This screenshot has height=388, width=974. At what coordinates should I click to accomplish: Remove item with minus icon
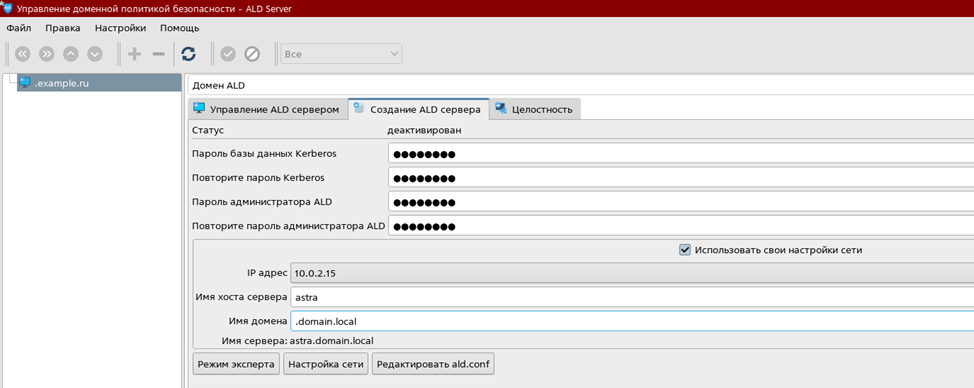(158, 54)
